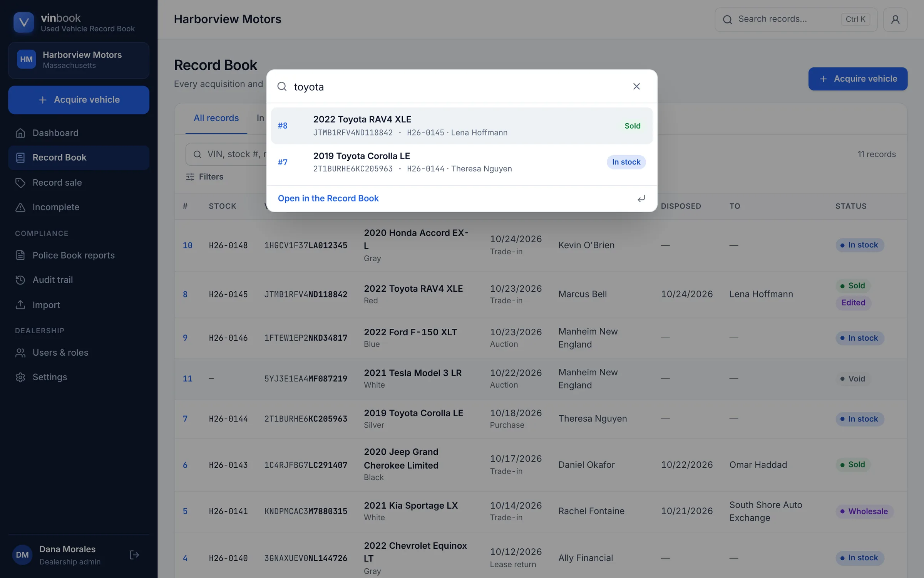Viewport: 924px width, 578px height.
Task: Click the vinbook logo icon
Action: click(x=23, y=22)
